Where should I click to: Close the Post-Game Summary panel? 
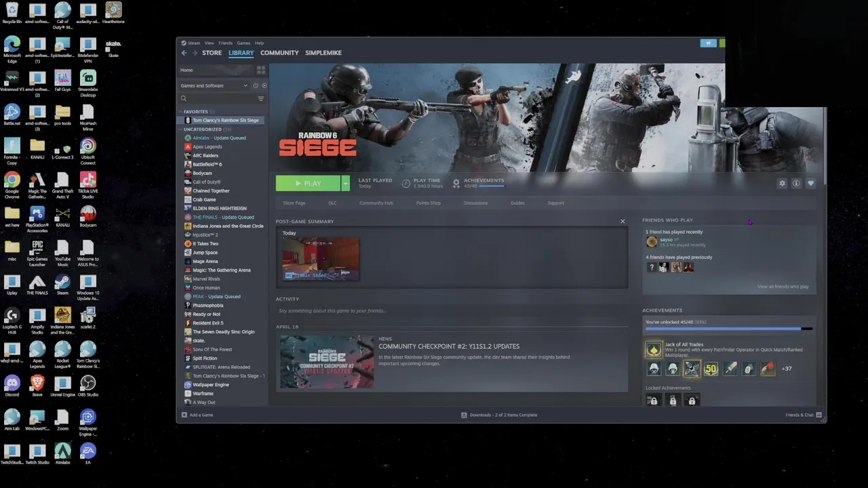(x=623, y=221)
